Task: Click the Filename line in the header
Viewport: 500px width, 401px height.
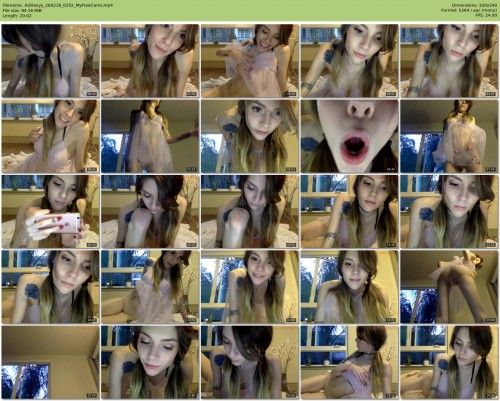Action: point(57,5)
